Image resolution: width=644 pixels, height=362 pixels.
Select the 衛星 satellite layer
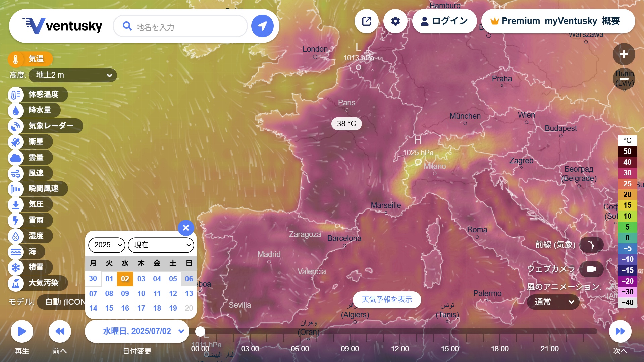[x=30, y=142]
